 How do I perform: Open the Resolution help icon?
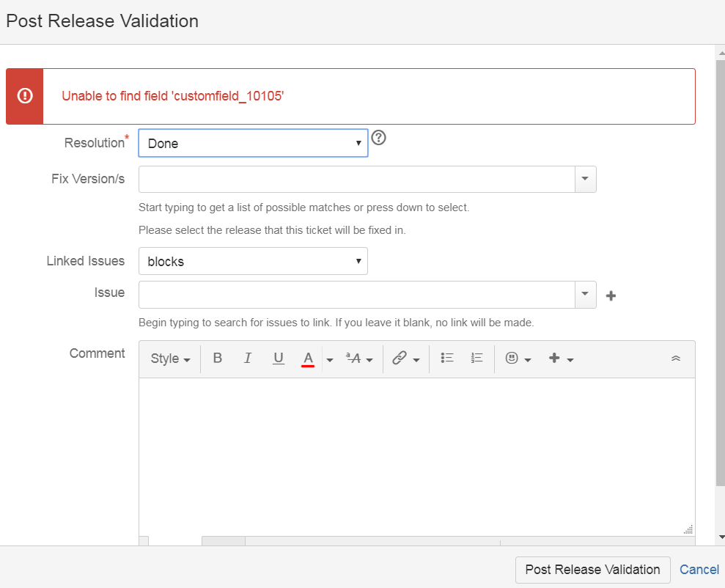click(379, 138)
